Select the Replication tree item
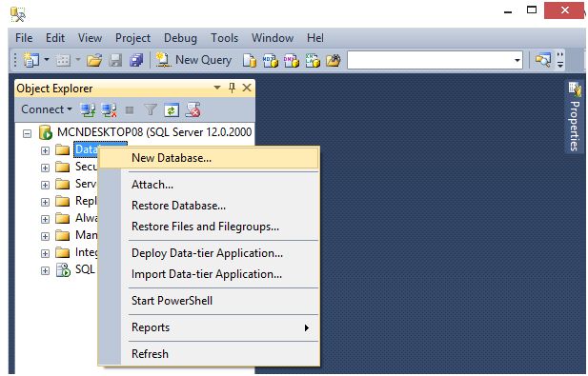 pos(86,201)
